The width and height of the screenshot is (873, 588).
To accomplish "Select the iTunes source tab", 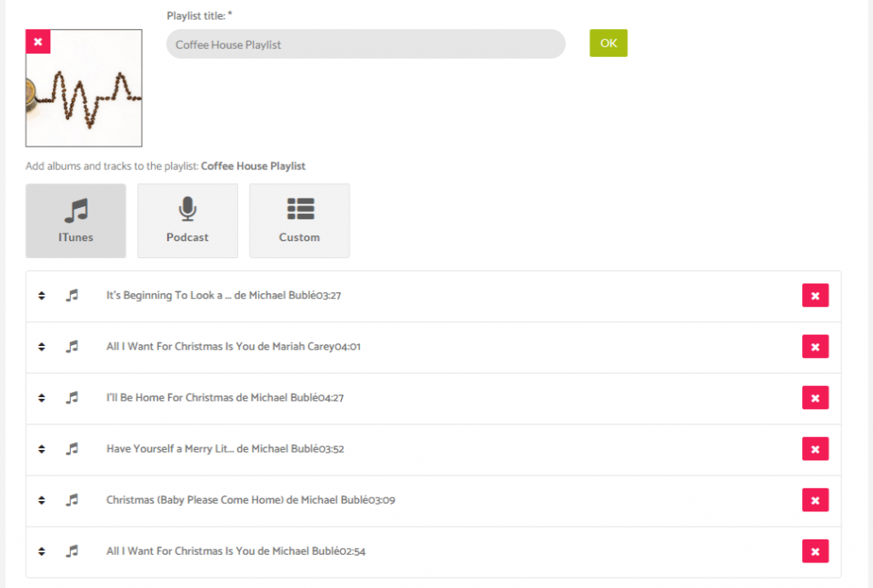I will [76, 221].
